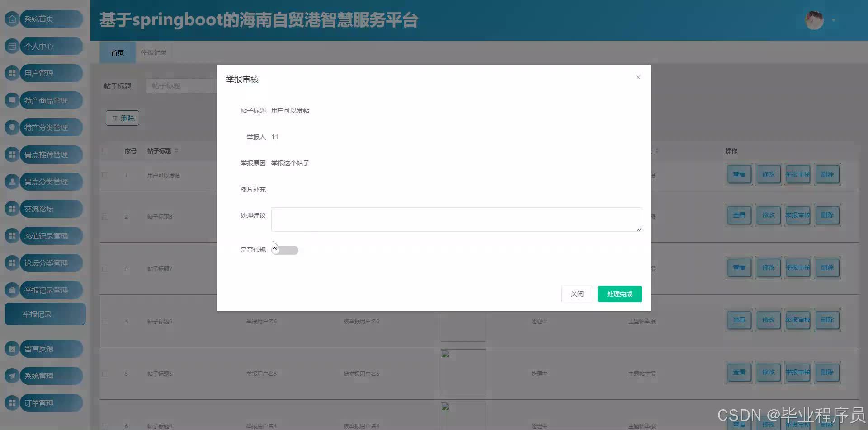This screenshot has height=430, width=868.
Task: Click the 订单管理 icon at sidebar bottom
Action: [x=12, y=403]
